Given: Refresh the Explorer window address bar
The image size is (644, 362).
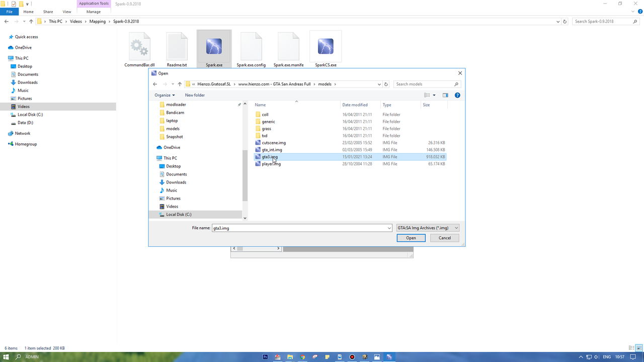Looking at the screenshot, I should [x=565, y=22].
